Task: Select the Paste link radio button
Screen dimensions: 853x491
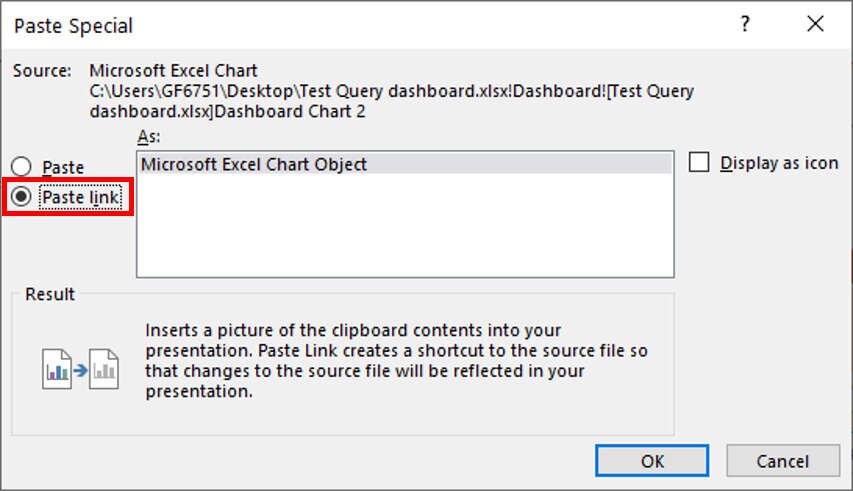Action: tap(22, 198)
